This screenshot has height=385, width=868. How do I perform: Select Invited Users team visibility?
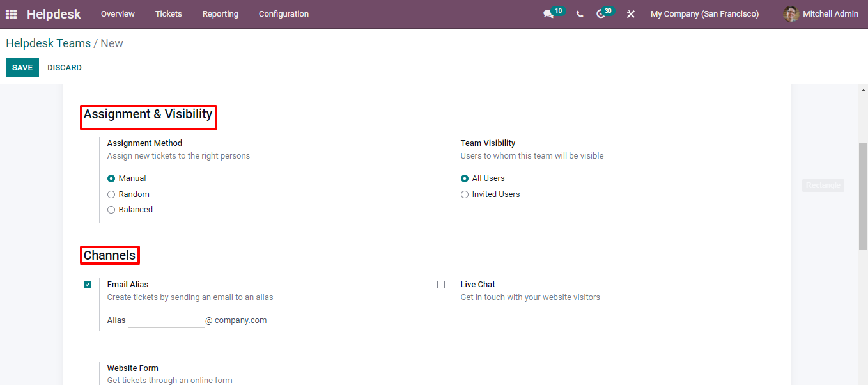coord(465,194)
